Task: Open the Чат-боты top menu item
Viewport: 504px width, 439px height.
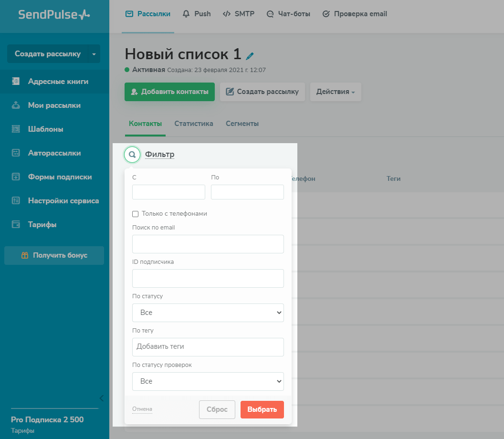Action: [288, 14]
